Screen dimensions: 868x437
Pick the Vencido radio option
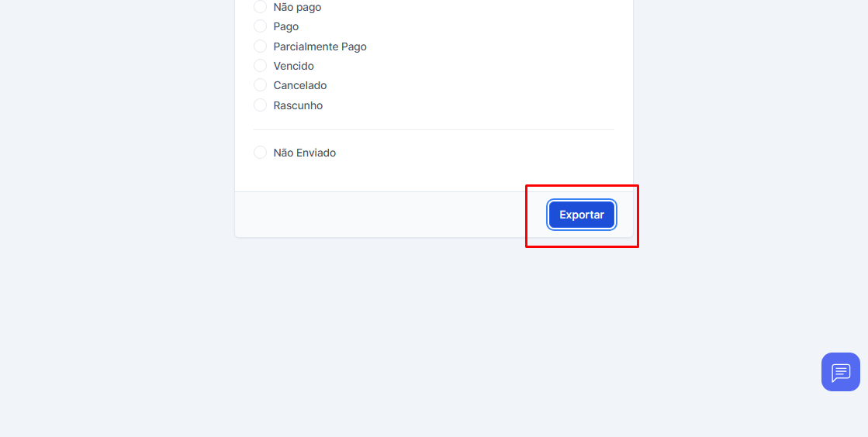[x=260, y=66]
